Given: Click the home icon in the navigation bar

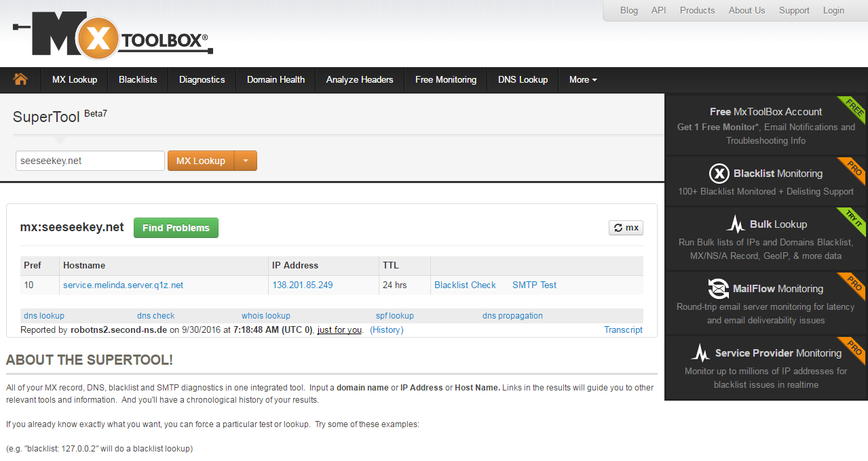Looking at the screenshot, I should 21,79.
